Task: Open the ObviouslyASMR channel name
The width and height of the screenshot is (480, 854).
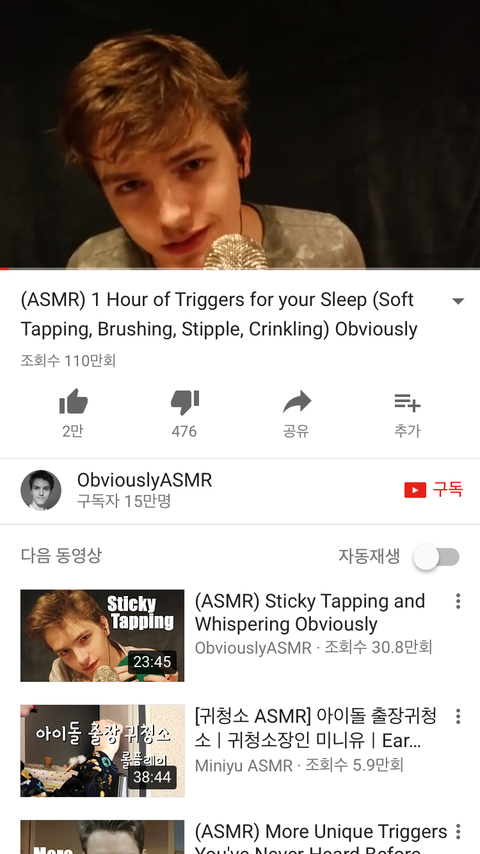Action: point(144,480)
